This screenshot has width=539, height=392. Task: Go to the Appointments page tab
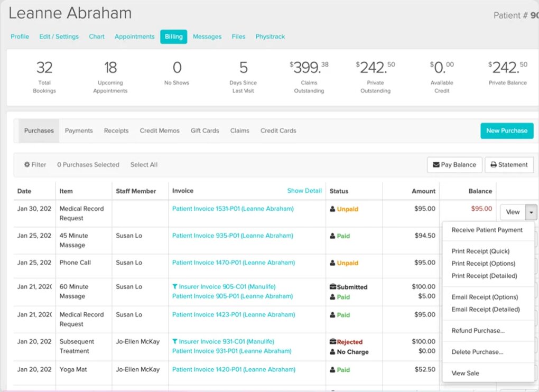134,36
